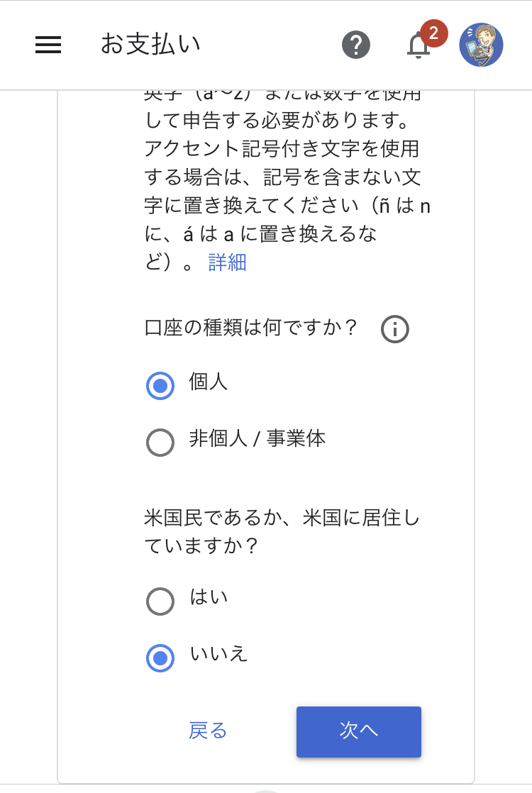This screenshot has height=793, width=532.
Task: Go back with the 戻る button
Action: click(208, 731)
